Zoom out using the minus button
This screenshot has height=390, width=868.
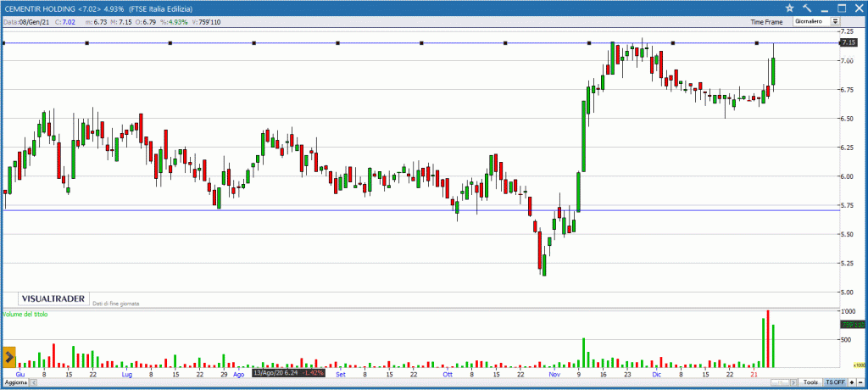[861, 383]
